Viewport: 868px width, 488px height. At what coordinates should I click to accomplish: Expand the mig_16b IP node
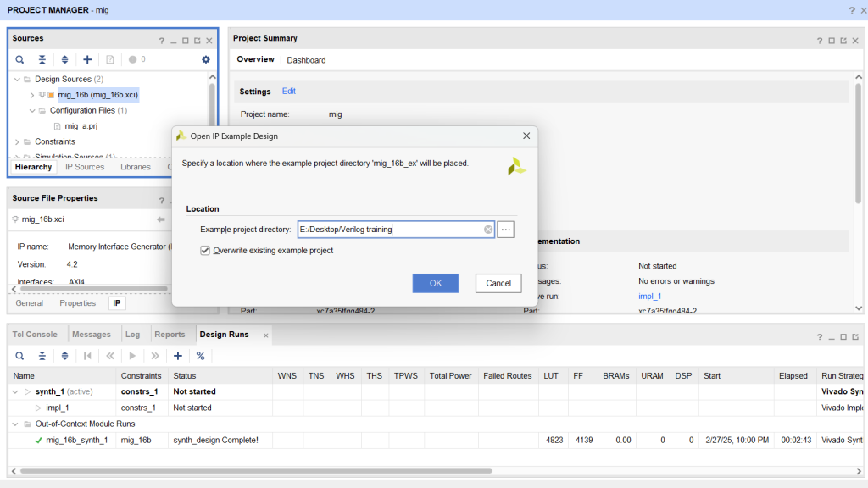pos(32,95)
